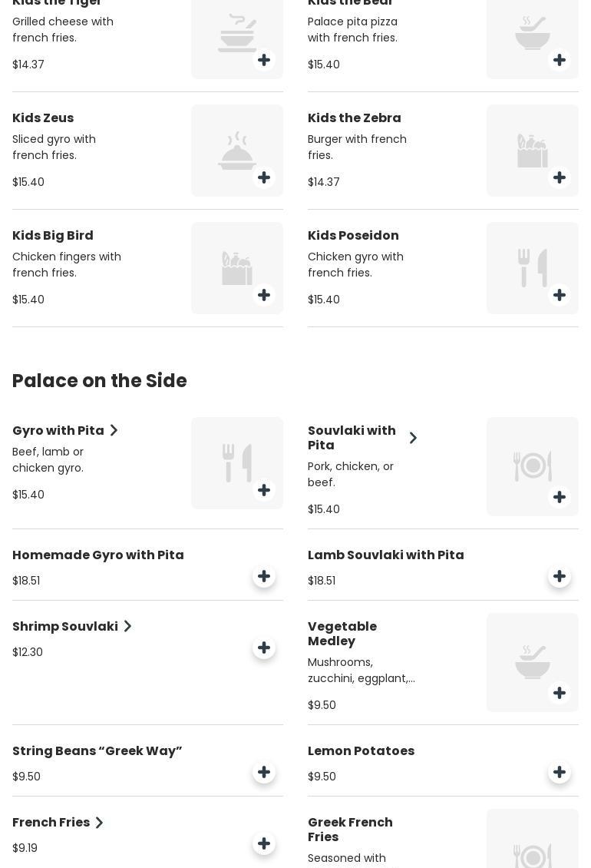
Task: Add Kids Poseidon chicken gyro
Action: click(x=560, y=295)
